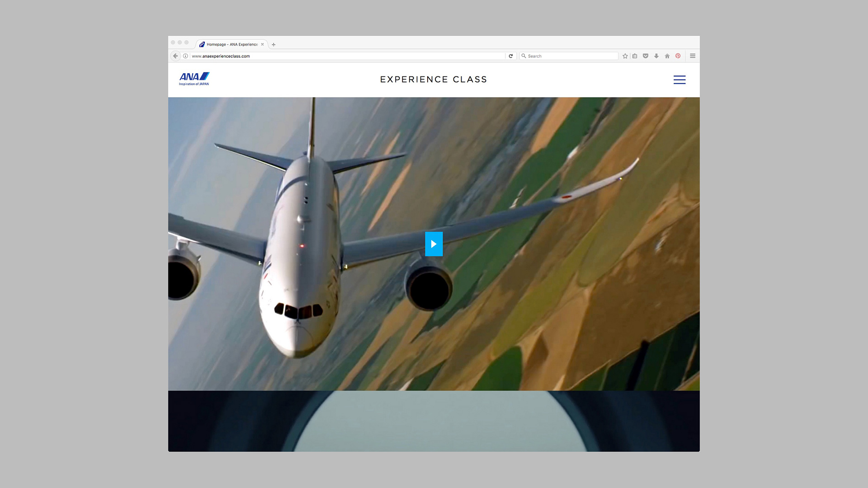Screen dimensions: 868x488
Task: Close the browser window red button
Action: point(173,42)
